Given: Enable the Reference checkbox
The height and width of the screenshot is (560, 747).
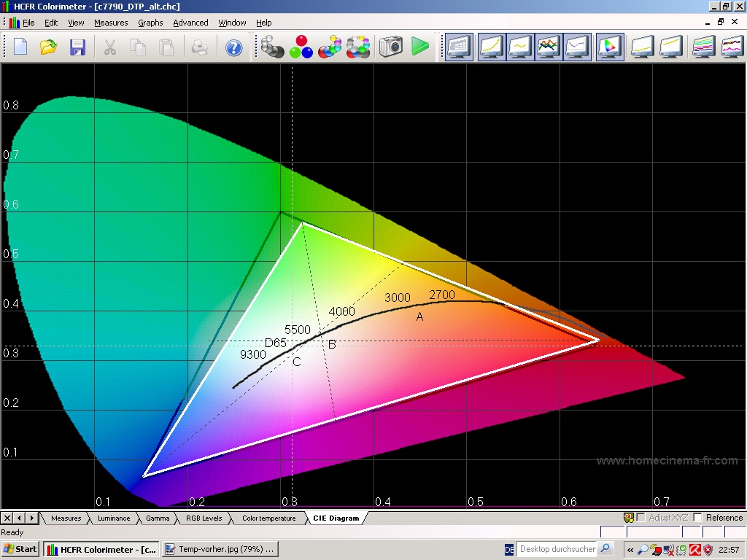Looking at the screenshot, I should pyautogui.click(x=698, y=518).
